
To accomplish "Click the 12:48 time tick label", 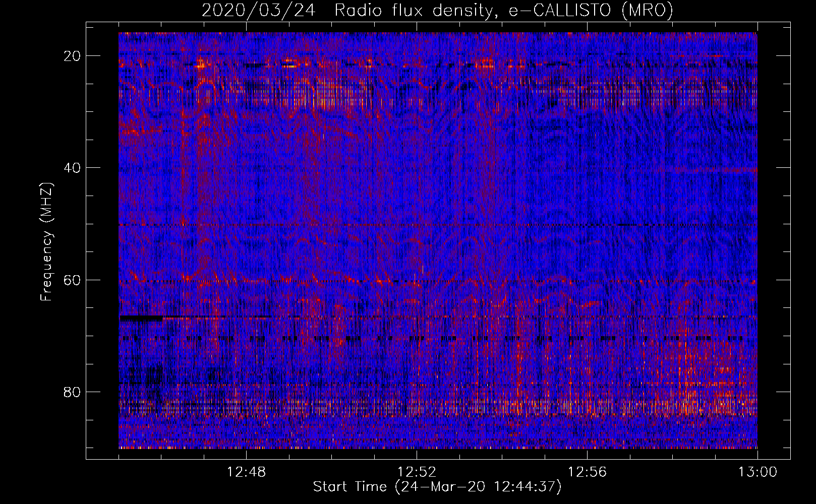I will pyautogui.click(x=246, y=472).
